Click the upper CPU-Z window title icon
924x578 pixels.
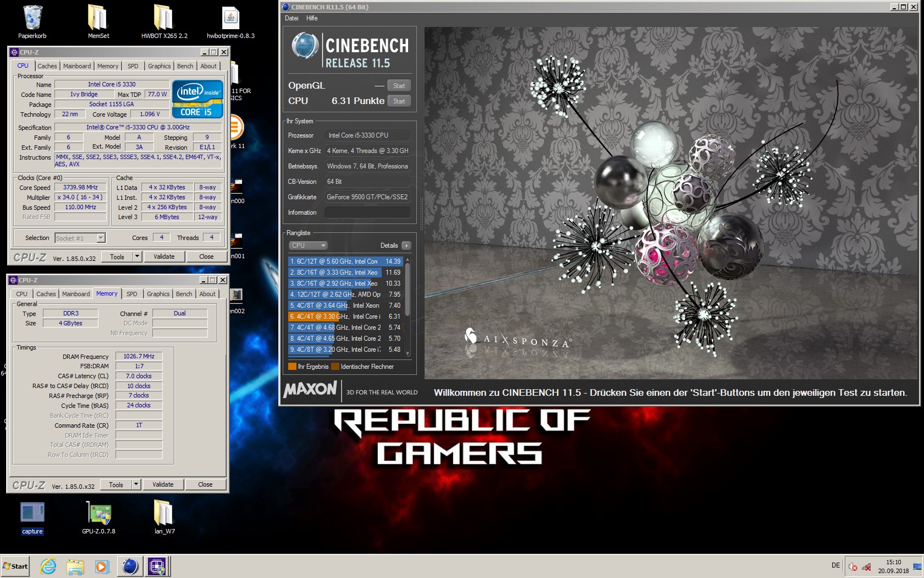14,52
